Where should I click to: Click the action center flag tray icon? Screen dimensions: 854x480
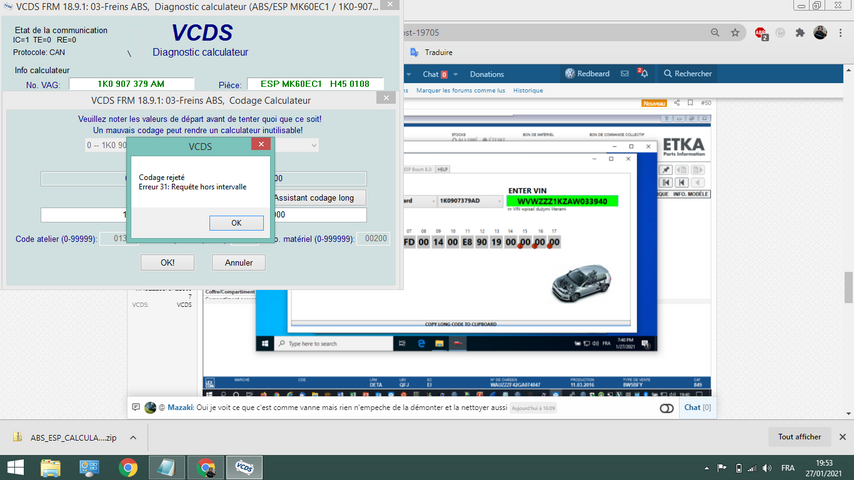pyautogui.click(x=722, y=468)
